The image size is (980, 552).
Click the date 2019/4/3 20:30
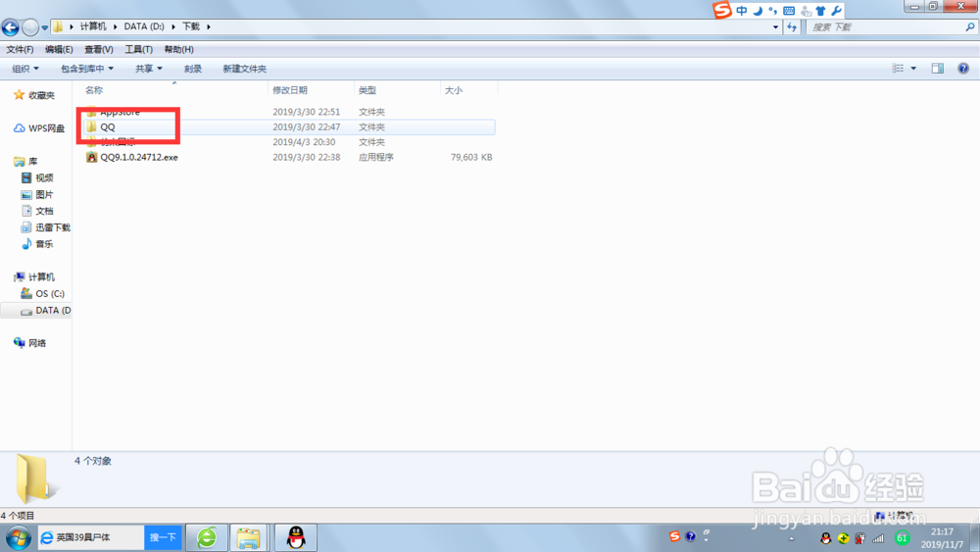304,142
